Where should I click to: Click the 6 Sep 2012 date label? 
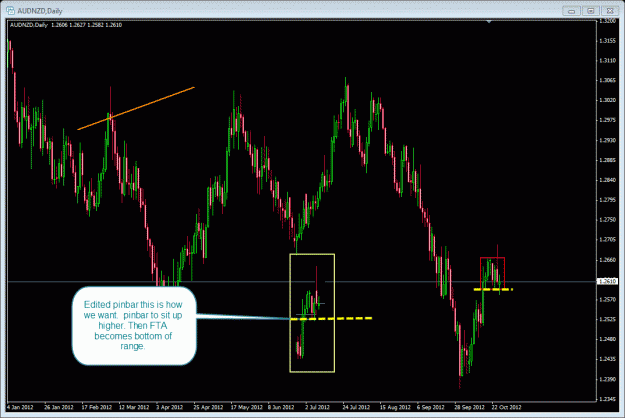[430, 407]
